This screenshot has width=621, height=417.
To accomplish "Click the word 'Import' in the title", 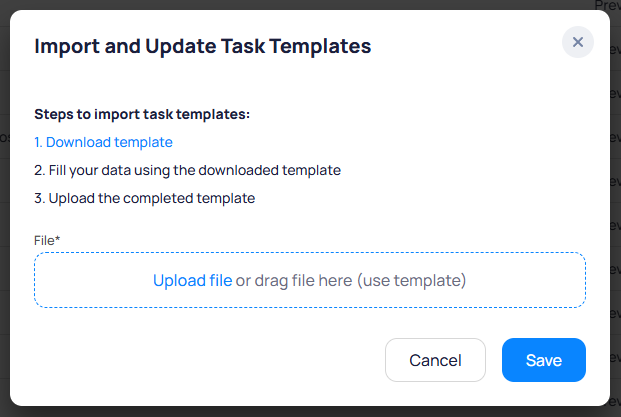I will coord(65,45).
